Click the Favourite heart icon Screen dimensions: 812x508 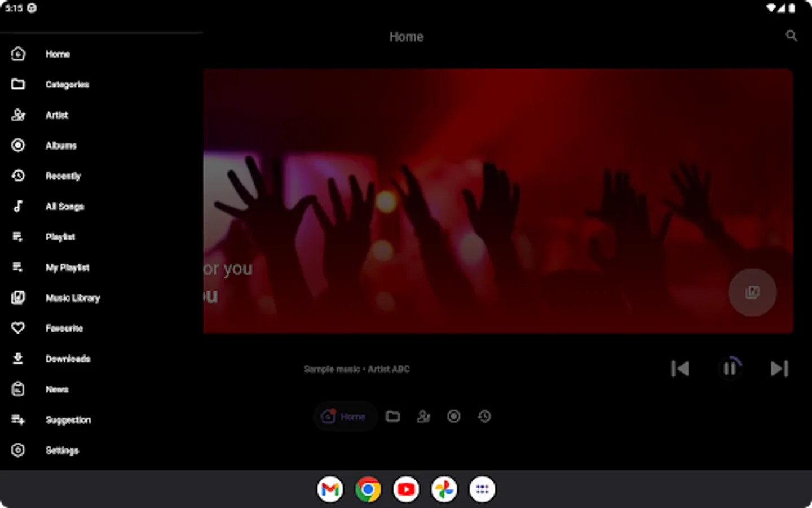click(18, 328)
